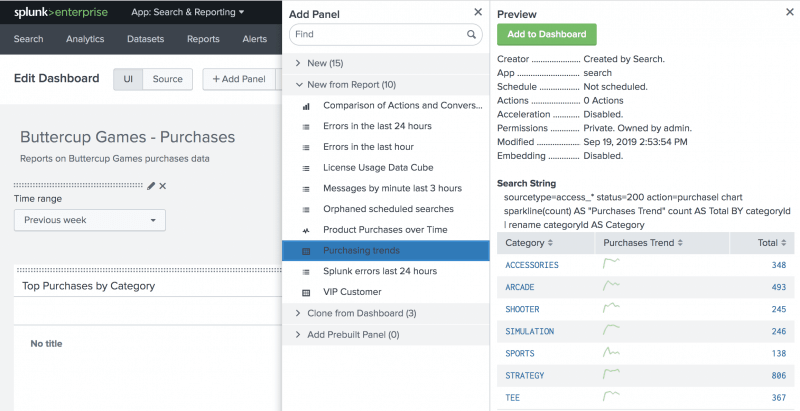Switch to Source editing mode

coord(167,79)
